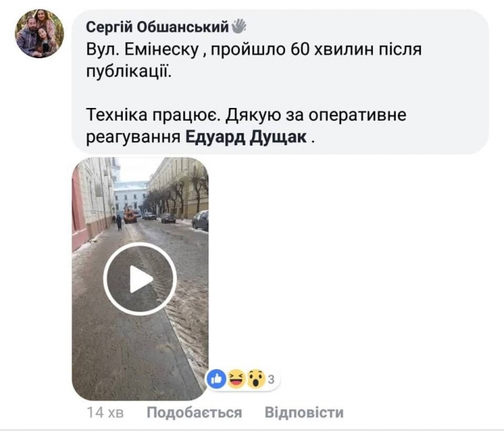Open tagged profile Едуард Дущак
This screenshot has width=504, height=432.
pyautogui.click(x=246, y=137)
